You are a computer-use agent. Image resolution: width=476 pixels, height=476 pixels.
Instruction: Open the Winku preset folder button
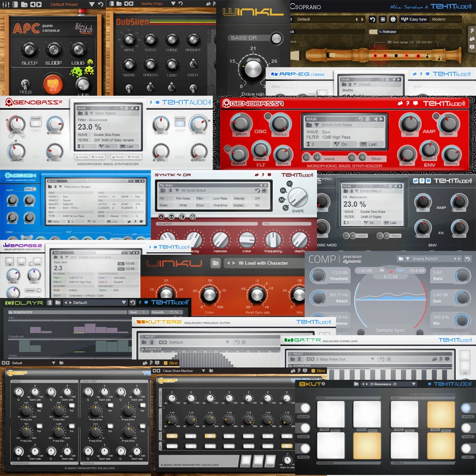point(216,263)
